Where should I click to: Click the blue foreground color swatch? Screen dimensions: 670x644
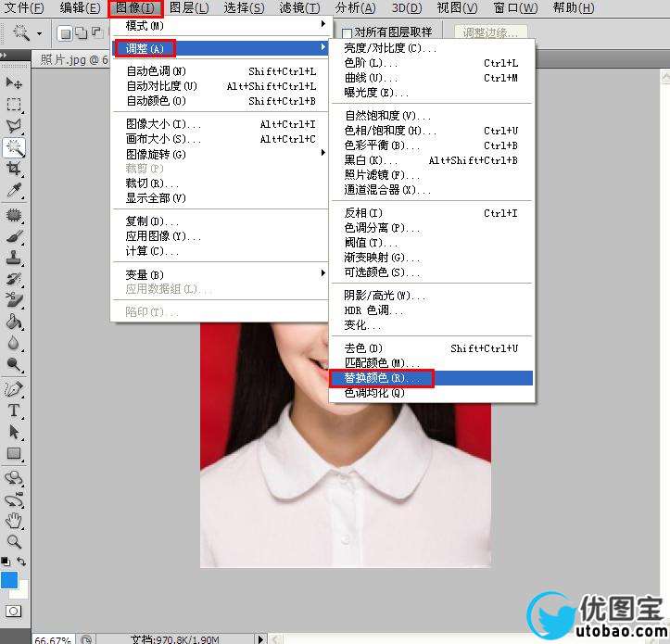click(x=8, y=580)
